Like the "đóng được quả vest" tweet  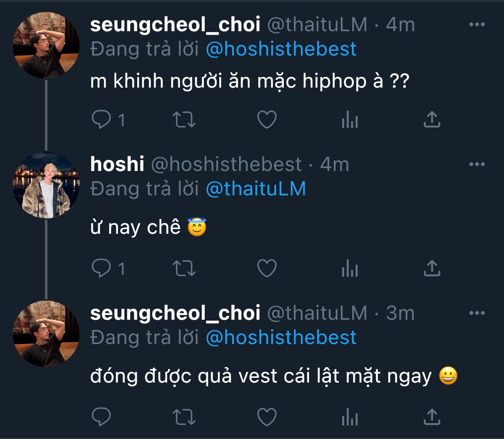click(267, 416)
